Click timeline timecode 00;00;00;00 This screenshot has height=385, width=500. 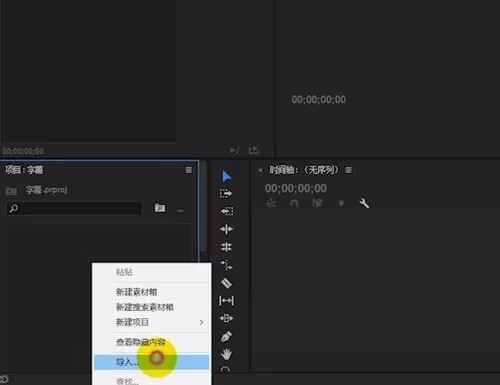pos(296,188)
